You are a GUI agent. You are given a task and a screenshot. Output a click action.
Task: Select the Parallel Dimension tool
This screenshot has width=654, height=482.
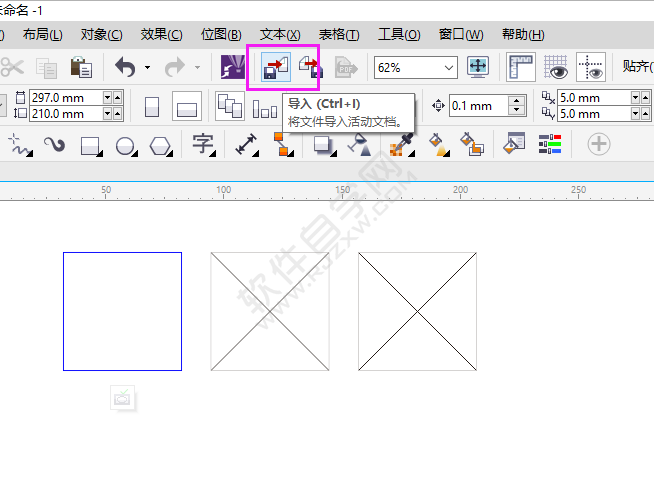click(247, 145)
